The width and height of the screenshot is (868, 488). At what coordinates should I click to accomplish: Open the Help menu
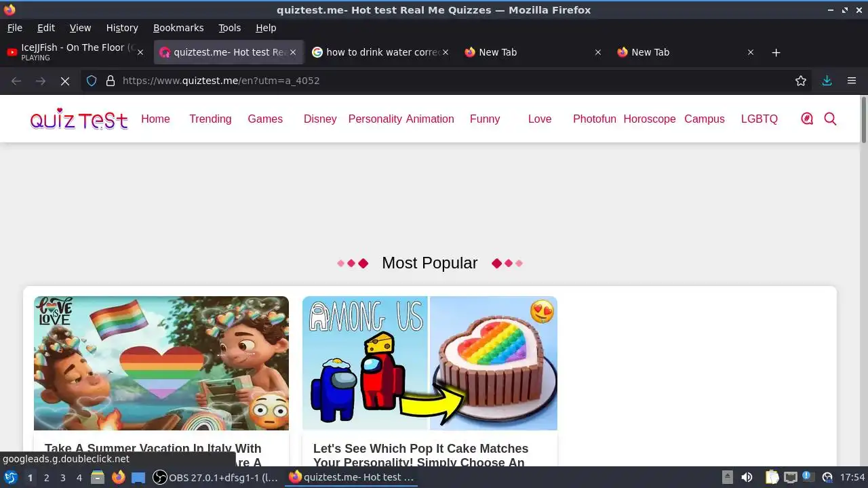click(x=266, y=28)
